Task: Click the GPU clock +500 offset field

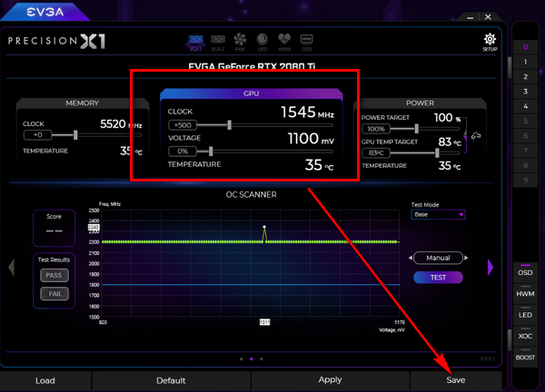Action: tap(183, 125)
